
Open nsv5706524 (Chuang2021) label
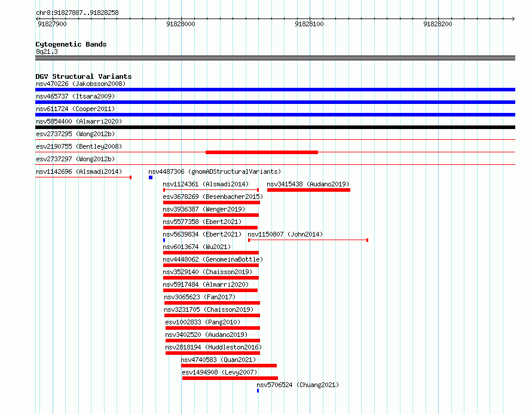pos(298,385)
